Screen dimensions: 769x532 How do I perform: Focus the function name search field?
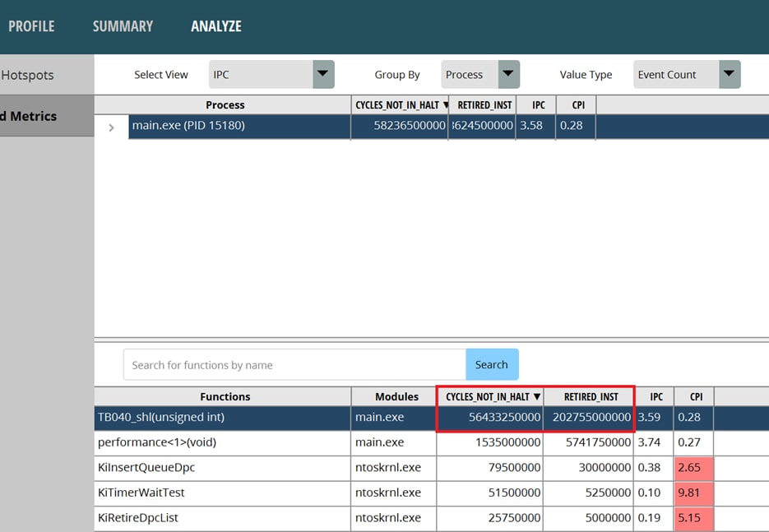294,365
